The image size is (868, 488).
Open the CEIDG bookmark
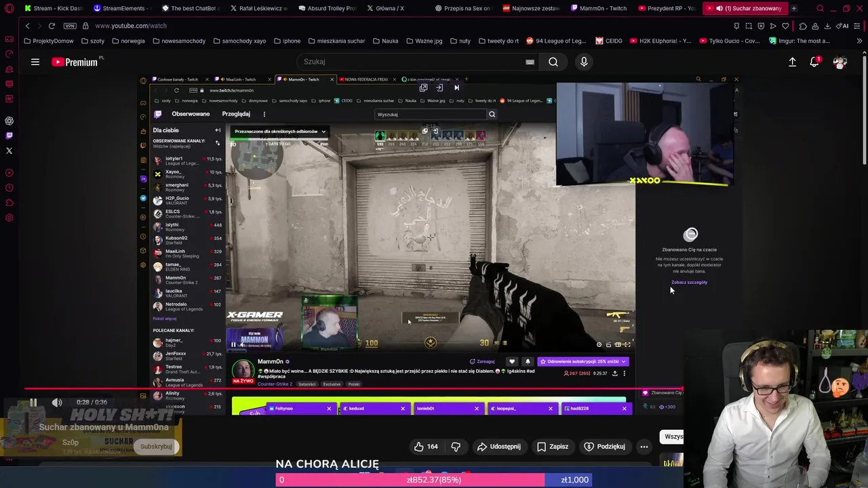point(609,41)
